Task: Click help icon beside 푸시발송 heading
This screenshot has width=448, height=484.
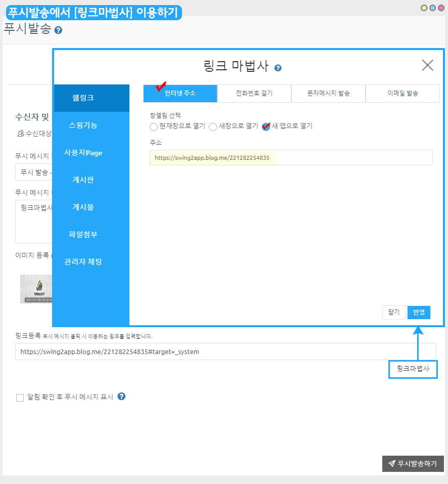Action: 58,30
